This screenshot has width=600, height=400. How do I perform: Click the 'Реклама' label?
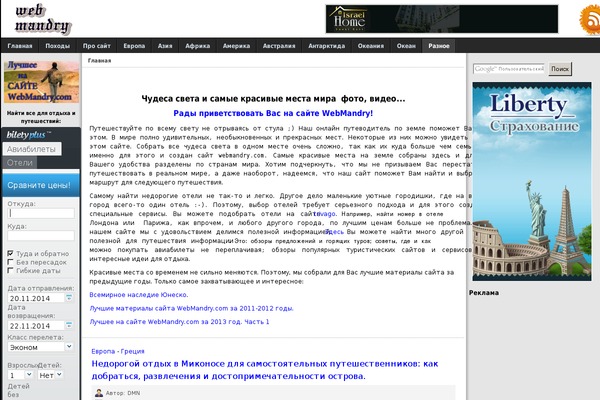click(x=484, y=292)
